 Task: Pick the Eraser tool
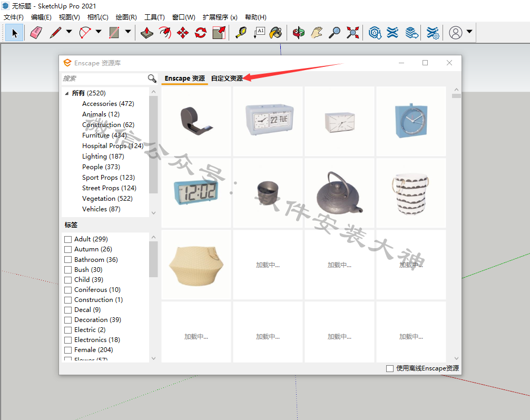pyautogui.click(x=36, y=33)
